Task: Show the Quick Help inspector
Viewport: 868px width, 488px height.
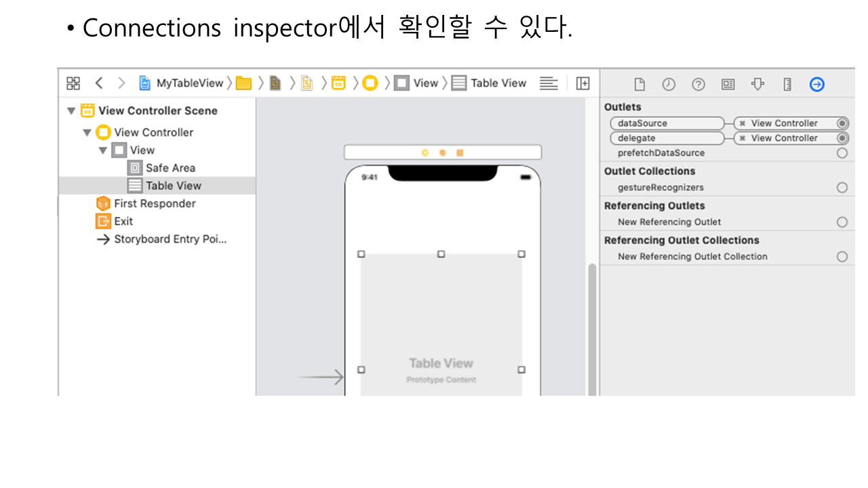Action: pyautogui.click(x=698, y=84)
